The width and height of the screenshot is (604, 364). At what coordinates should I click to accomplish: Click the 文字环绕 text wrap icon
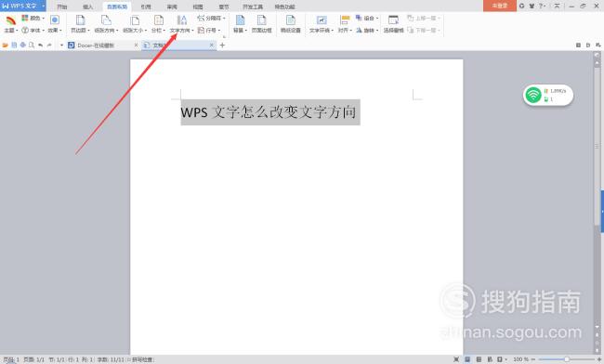(322, 20)
